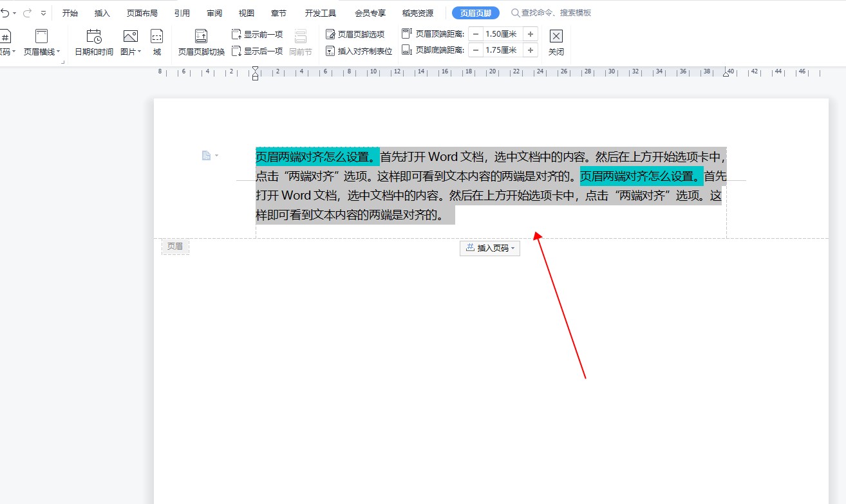This screenshot has width=846, height=504.
Task: Show the next item (显示后一项)
Action: (x=257, y=51)
